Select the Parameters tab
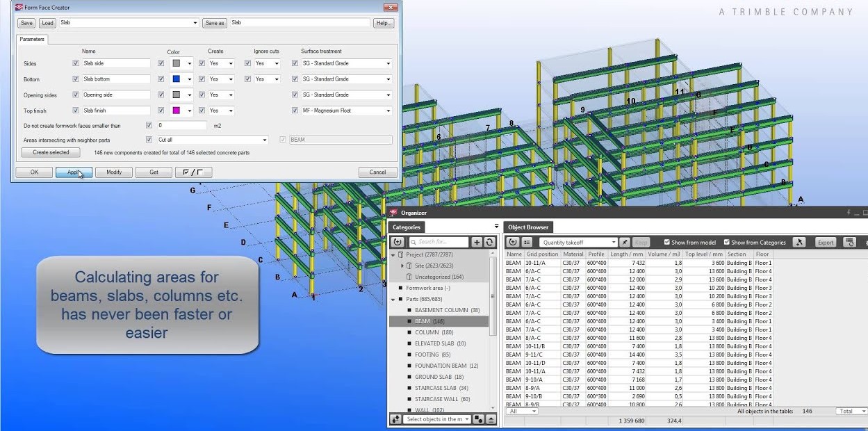The image size is (868, 431). [32, 40]
